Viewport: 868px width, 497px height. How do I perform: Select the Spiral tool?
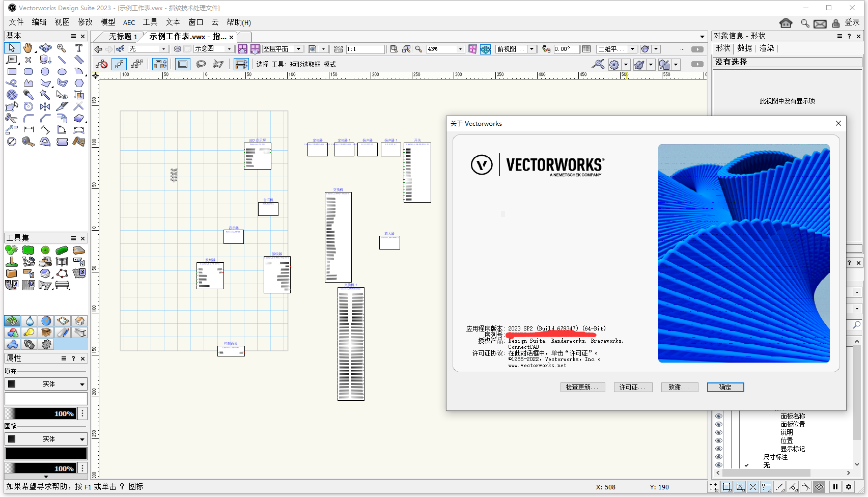point(11,95)
